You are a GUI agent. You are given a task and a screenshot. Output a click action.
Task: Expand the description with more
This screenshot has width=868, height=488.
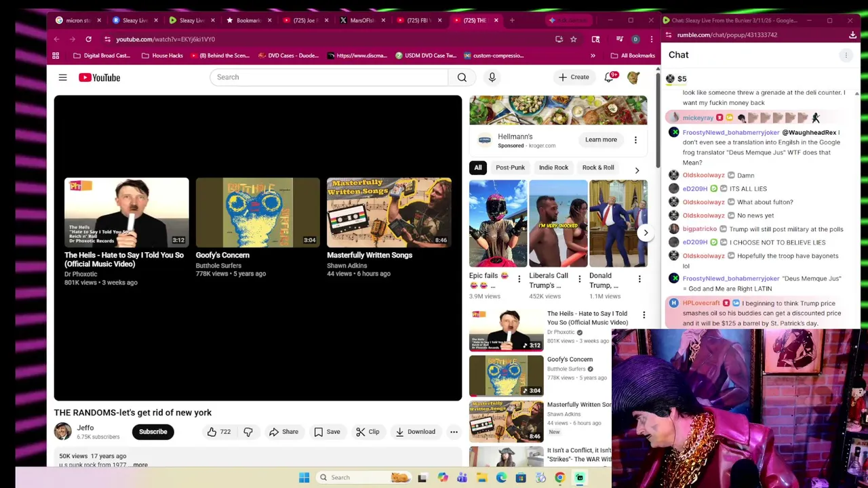(140, 465)
